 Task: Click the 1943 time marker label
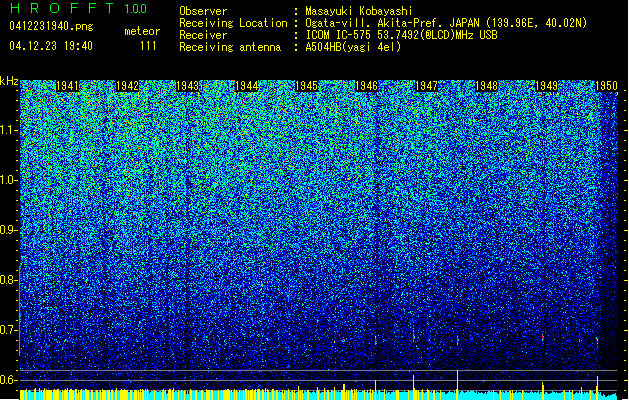187,86
